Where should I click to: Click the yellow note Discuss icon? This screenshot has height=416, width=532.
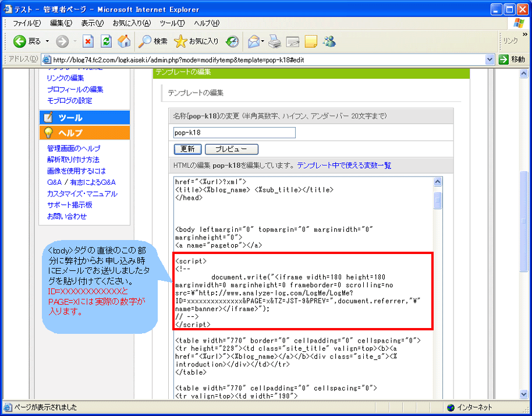coord(311,41)
